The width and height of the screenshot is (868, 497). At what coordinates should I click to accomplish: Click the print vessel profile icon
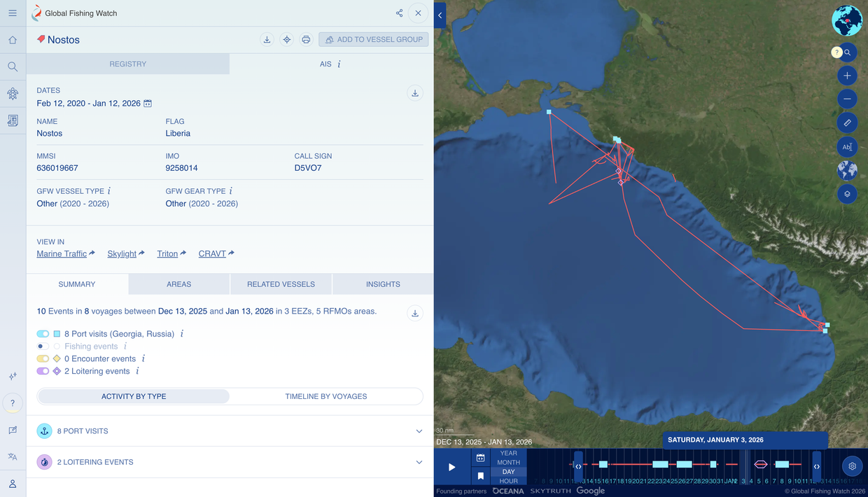(306, 40)
